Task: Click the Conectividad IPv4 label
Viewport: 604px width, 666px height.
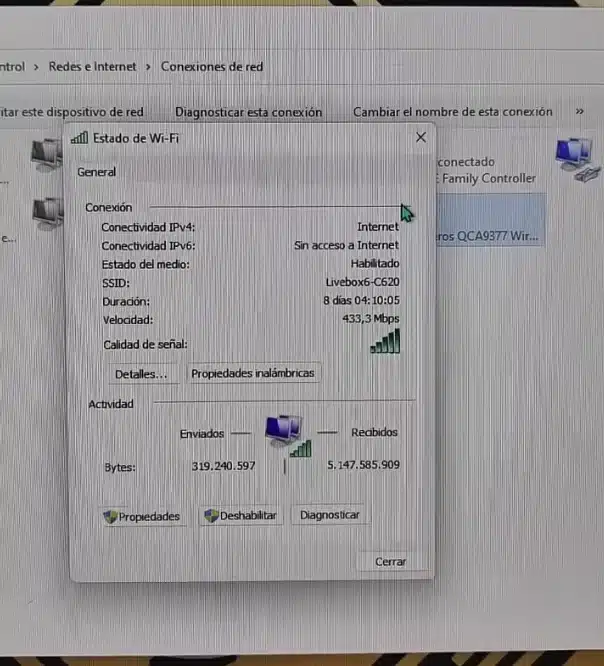Action: point(148,227)
